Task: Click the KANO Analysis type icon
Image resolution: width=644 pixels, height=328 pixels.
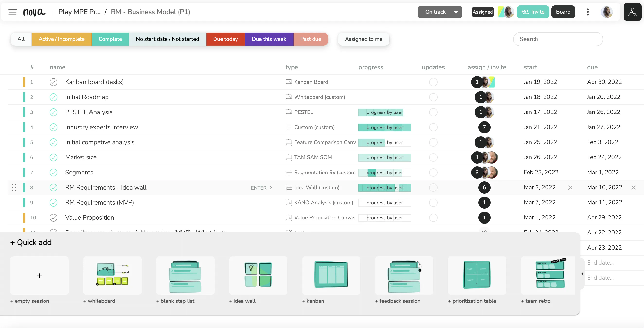Action: click(288, 203)
